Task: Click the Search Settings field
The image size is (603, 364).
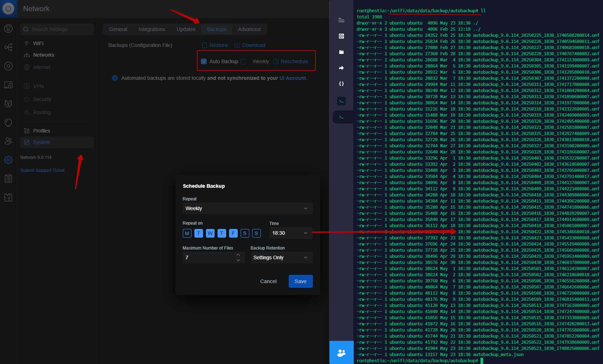Action: (57, 29)
